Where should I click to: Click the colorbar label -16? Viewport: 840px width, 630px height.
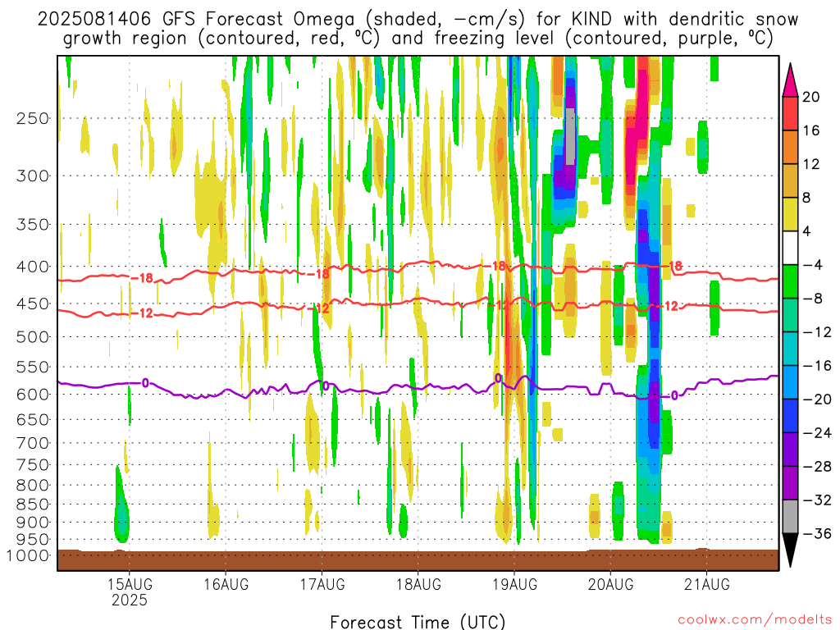[x=817, y=366]
